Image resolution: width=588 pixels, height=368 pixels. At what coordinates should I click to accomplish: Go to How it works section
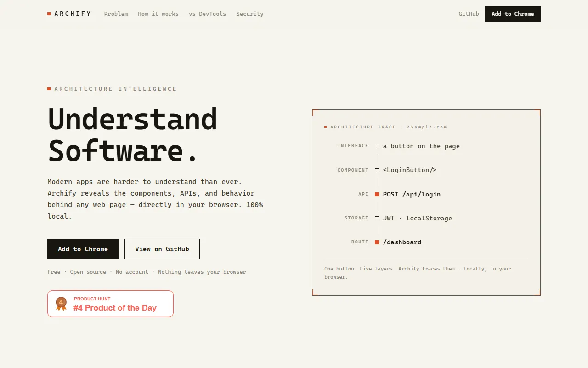pyautogui.click(x=158, y=14)
